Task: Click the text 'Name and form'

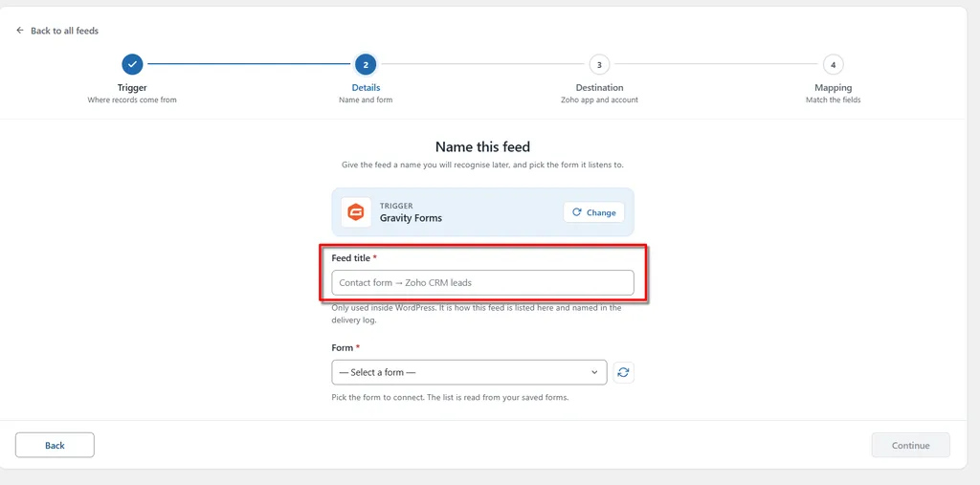Action: pos(366,100)
